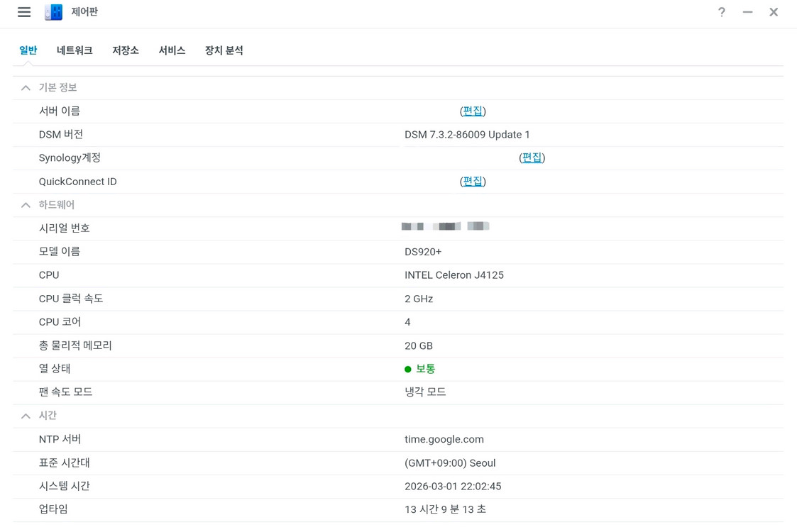The image size is (797, 532).
Task: Switch to the 네트워크 tab
Action: 74,50
